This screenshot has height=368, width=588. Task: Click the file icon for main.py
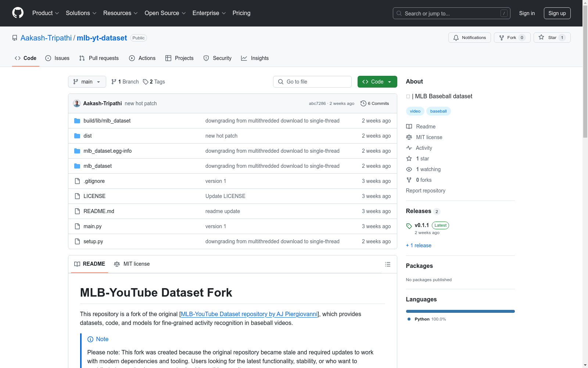(x=77, y=226)
